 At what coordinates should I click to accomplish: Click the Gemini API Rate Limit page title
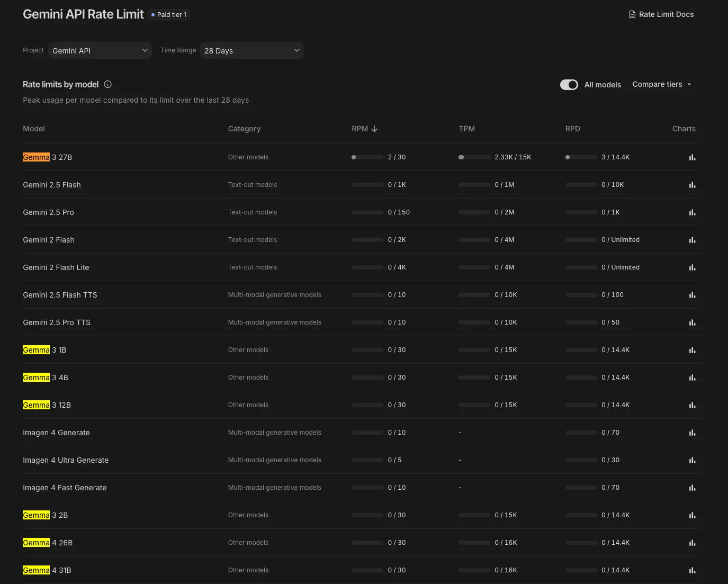tap(83, 14)
